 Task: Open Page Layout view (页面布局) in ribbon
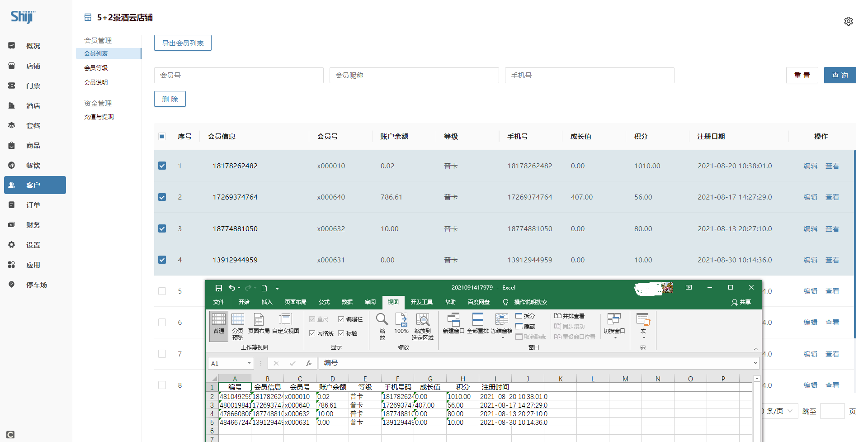point(259,324)
